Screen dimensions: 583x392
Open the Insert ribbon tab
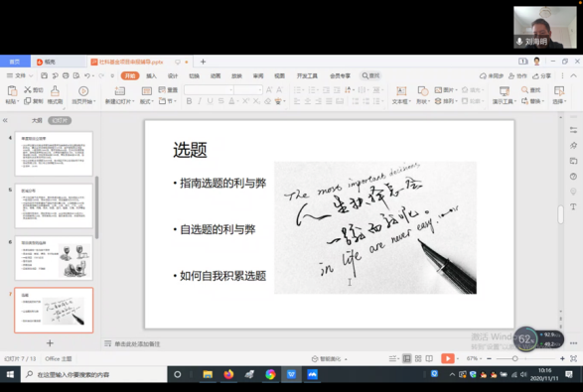click(151, 75)
